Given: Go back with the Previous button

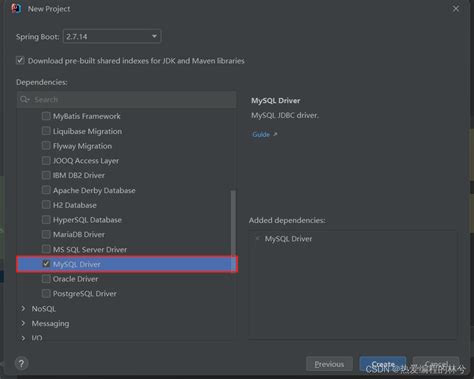Looking at the screenshot, I should pos(329,364).
